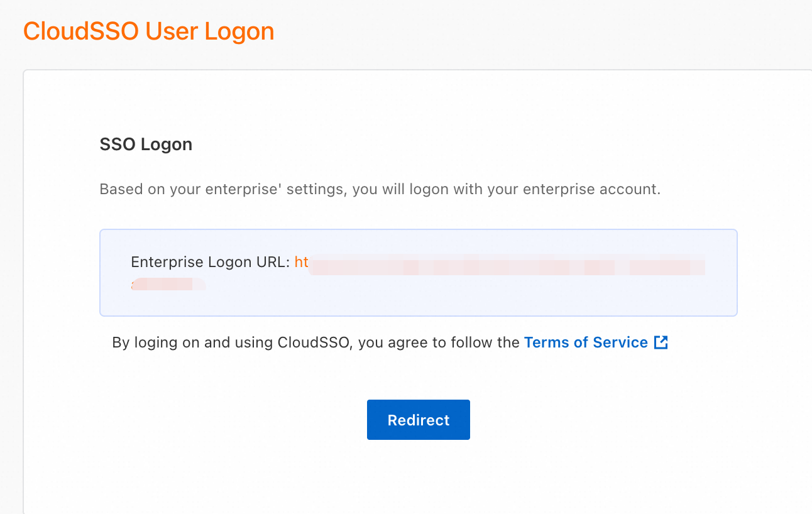Screen dimensions: 812x514
Task: Click the word "CloudSSO" in the orange title
Action: point(82,31)
